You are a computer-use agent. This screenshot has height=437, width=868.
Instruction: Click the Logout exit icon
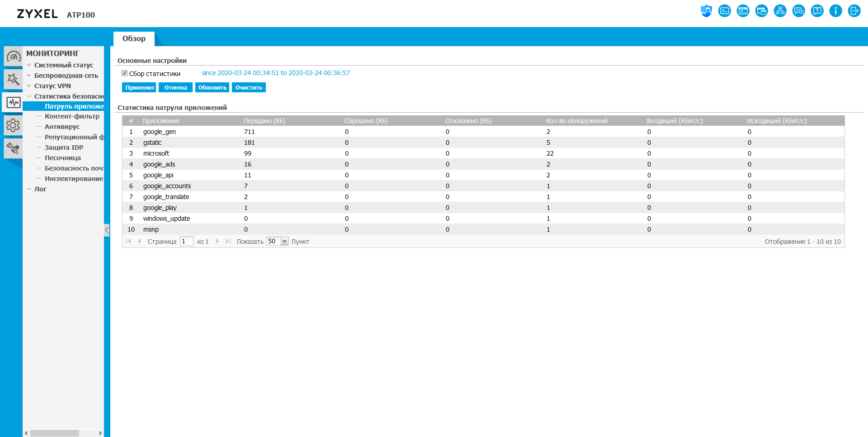click(x=854, y=11)
